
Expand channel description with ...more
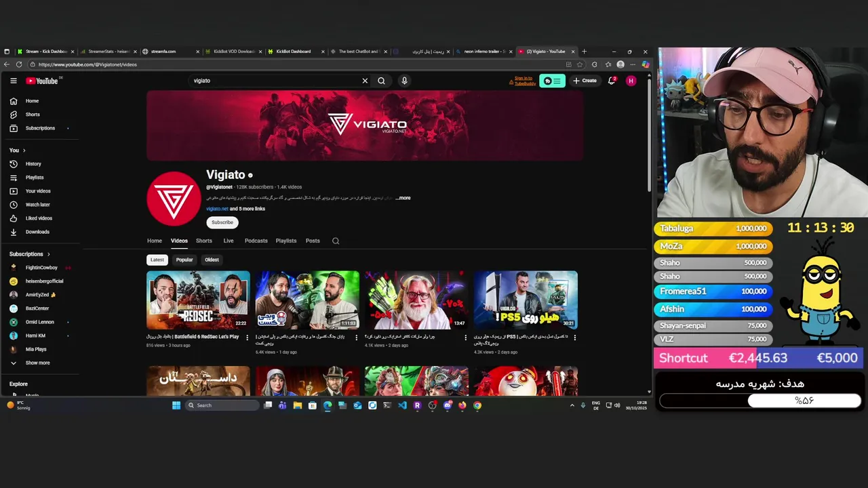403,198
